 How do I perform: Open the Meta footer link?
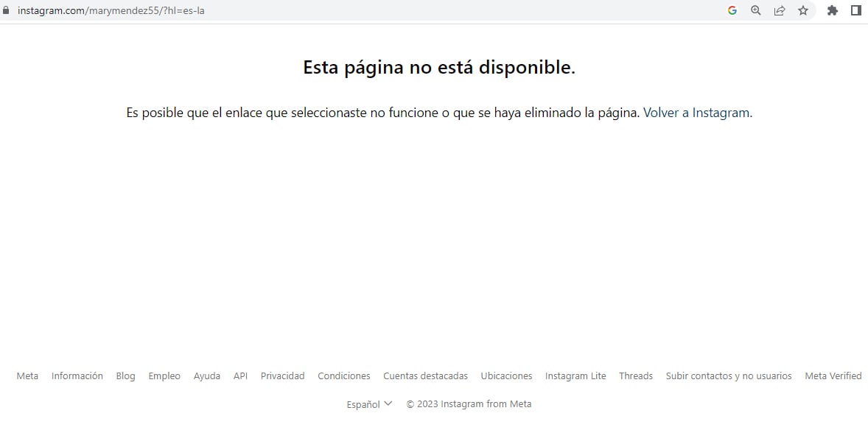(x=27, y=376)
